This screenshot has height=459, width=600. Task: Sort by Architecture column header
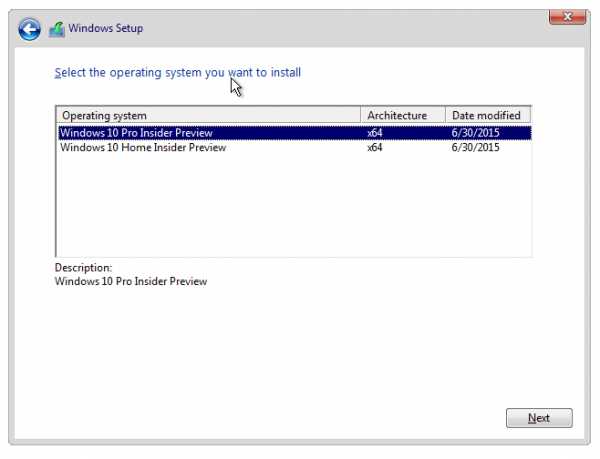(403, 115)
